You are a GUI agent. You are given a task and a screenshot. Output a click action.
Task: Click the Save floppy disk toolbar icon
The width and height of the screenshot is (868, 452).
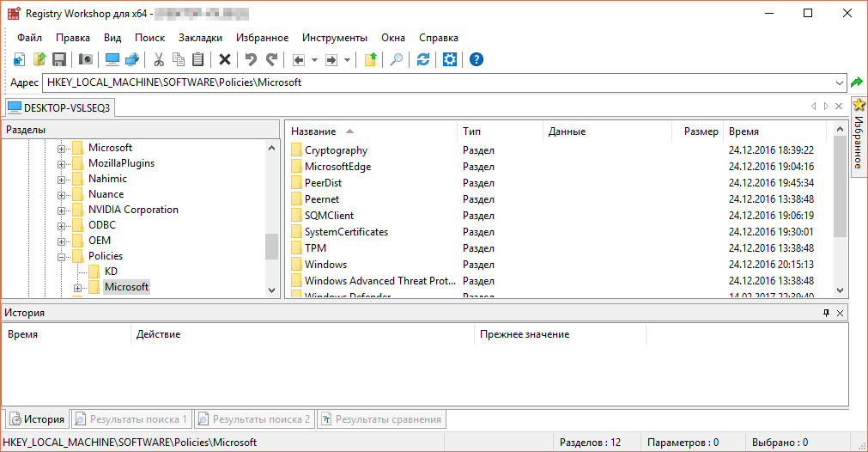pyautogui.click(x=59, y=59)
